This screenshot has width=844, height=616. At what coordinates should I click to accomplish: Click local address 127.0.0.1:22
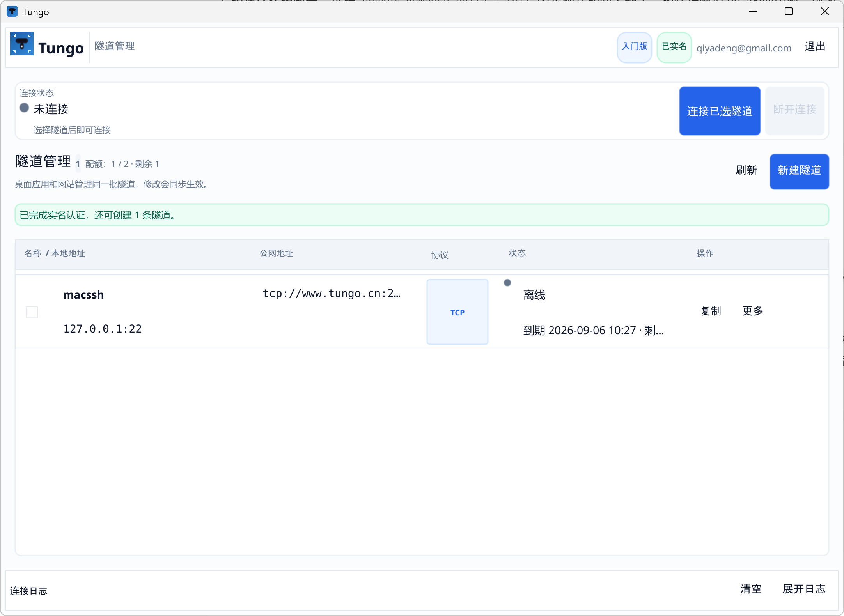103,329
